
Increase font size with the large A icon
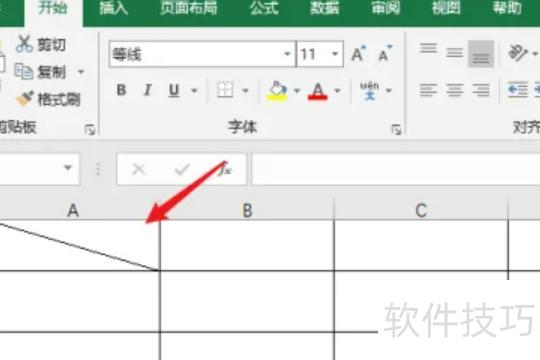coord(358,54)
